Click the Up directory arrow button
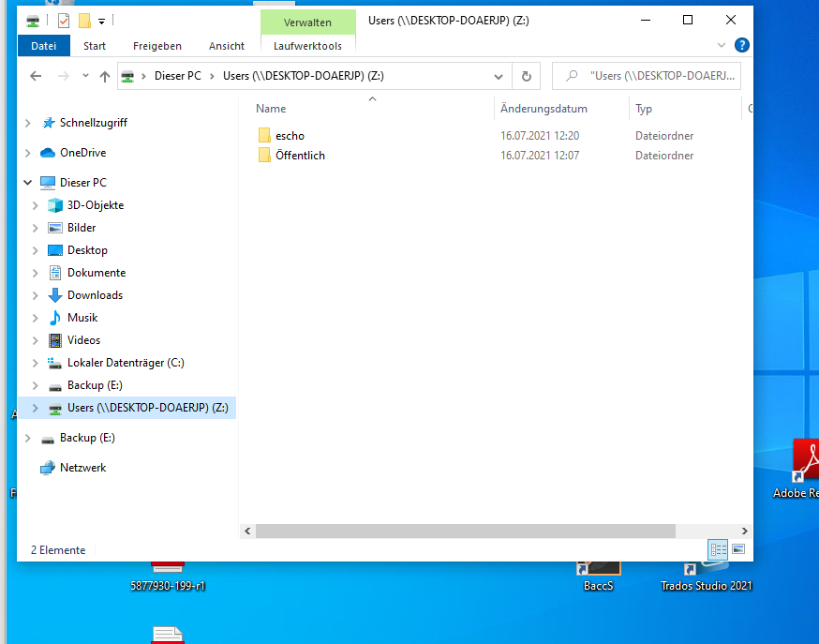Viewport: 819px width, 644px height. 105,76
